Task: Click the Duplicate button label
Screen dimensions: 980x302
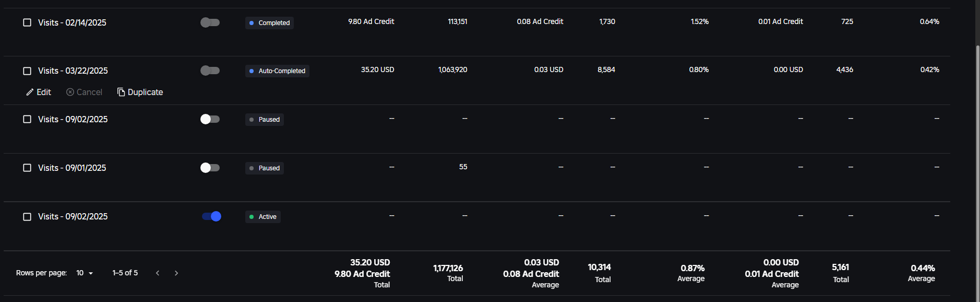Action: coord(145,92)
